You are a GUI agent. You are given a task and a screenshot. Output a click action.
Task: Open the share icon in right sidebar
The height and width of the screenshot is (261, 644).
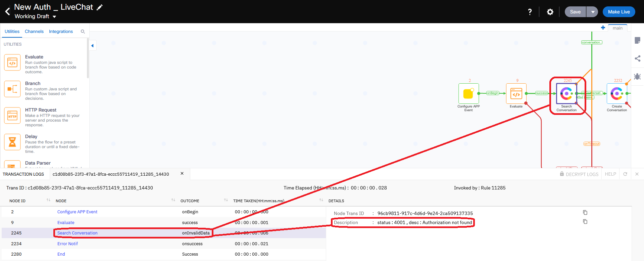tap(638, 58)
